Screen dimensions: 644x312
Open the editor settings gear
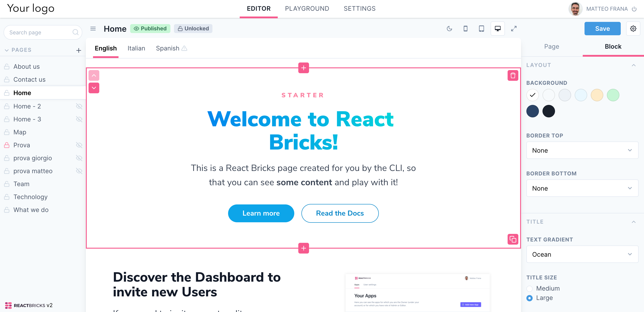pyautogui.click(x=633, y=28)
